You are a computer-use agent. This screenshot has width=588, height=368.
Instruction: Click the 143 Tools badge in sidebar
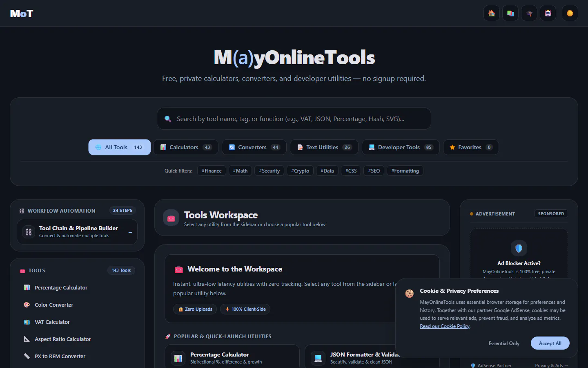[121, 270]
